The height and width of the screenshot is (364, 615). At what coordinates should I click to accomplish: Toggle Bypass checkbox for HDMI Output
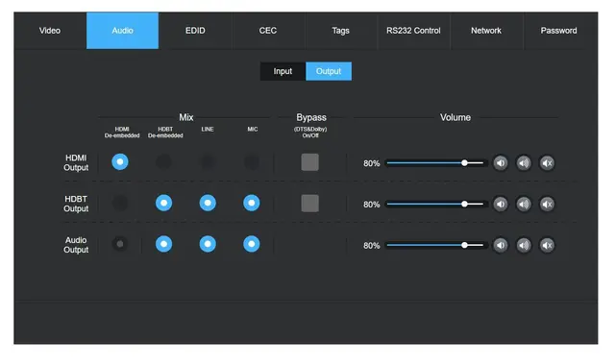click(x=309, y=162)
